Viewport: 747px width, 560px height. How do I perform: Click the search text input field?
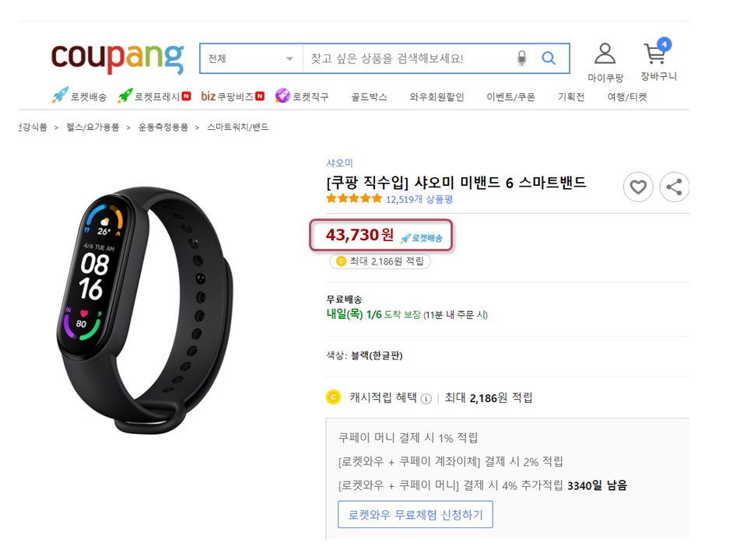click(x=409, y=58)
